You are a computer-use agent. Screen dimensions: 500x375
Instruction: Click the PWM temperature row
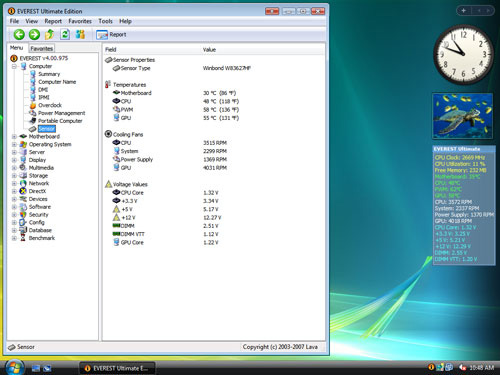[213, 110]
